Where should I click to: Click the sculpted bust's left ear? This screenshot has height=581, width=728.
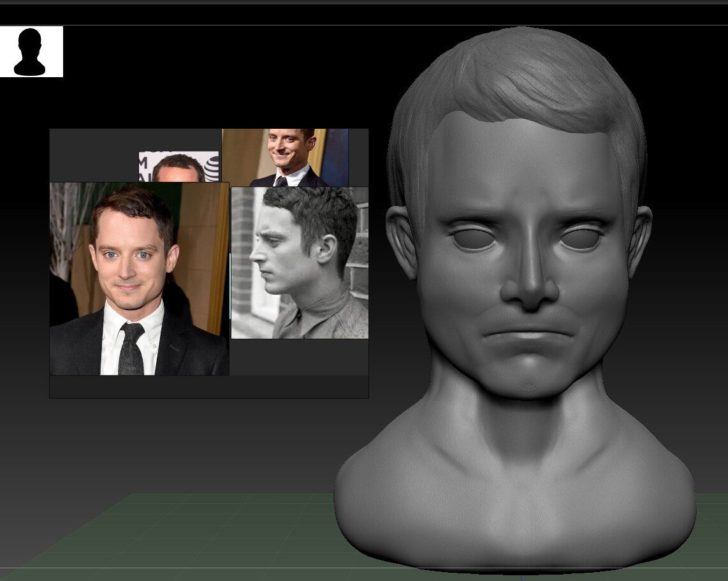[x=403, y=242]
